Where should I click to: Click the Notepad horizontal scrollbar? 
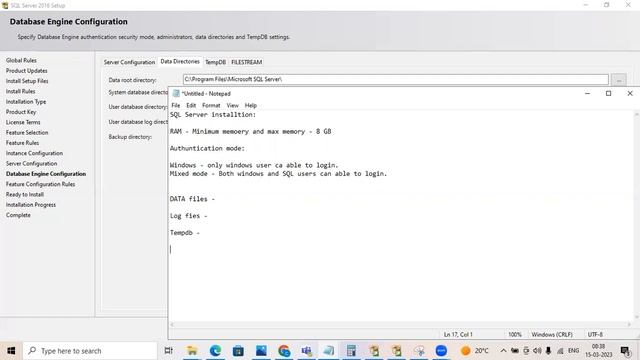point(402,324)
